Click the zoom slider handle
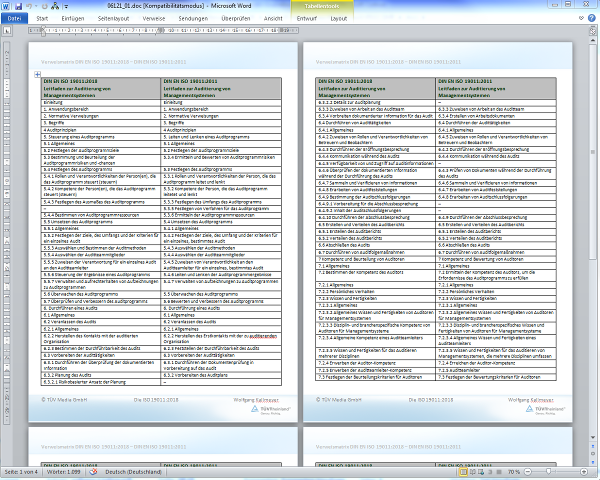This screenshot has height=480, width=600. tap(550, 471)
